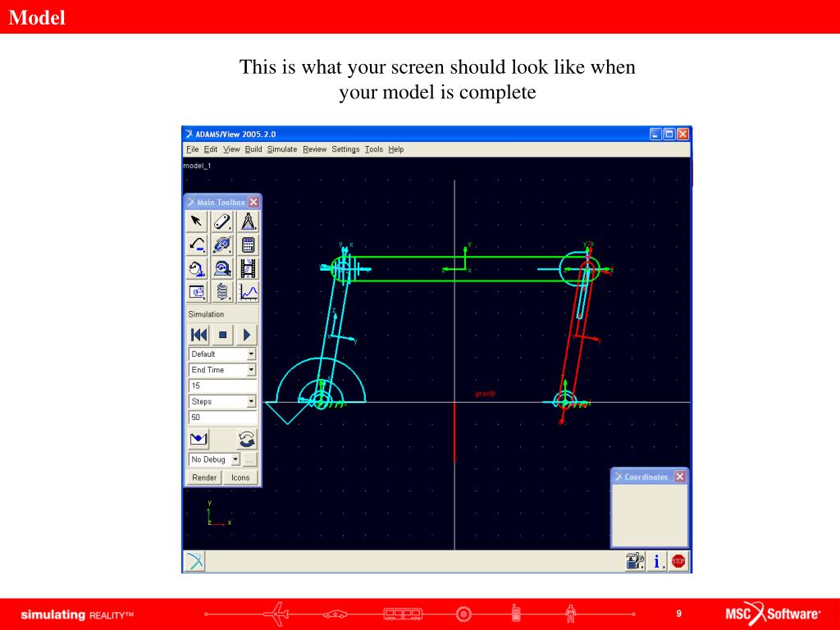Click the Simulation label in toolbox

click(206, 314)
